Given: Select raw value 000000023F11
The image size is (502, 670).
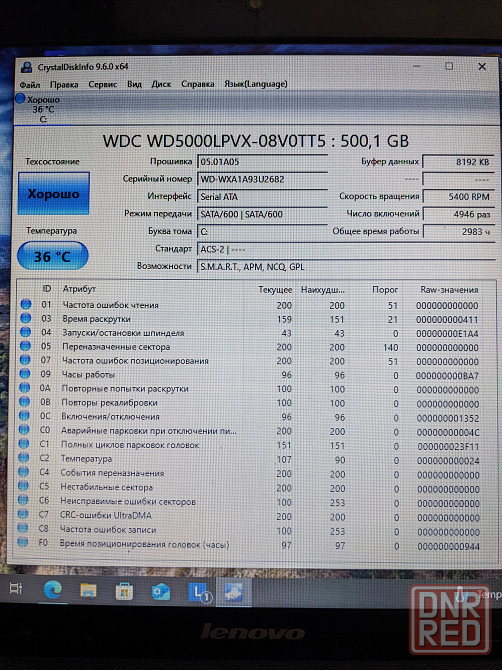Looking at the screenshot, I should tap(448, 447).
